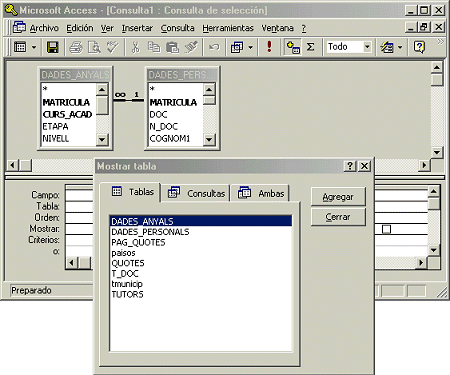Click DADES_ANYALS field list scroll down arrow
450x375 pixels.
[102, 139]
